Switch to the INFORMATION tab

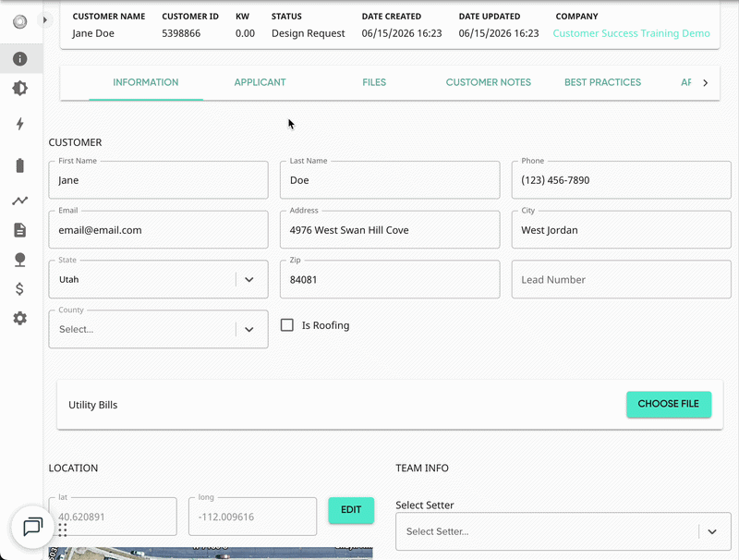tap(146, 82)
